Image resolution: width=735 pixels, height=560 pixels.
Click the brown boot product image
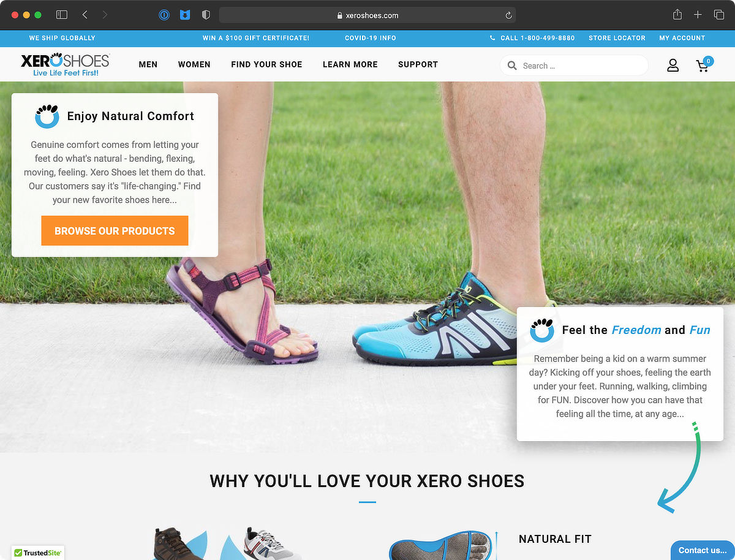click(x=178, y=543)
